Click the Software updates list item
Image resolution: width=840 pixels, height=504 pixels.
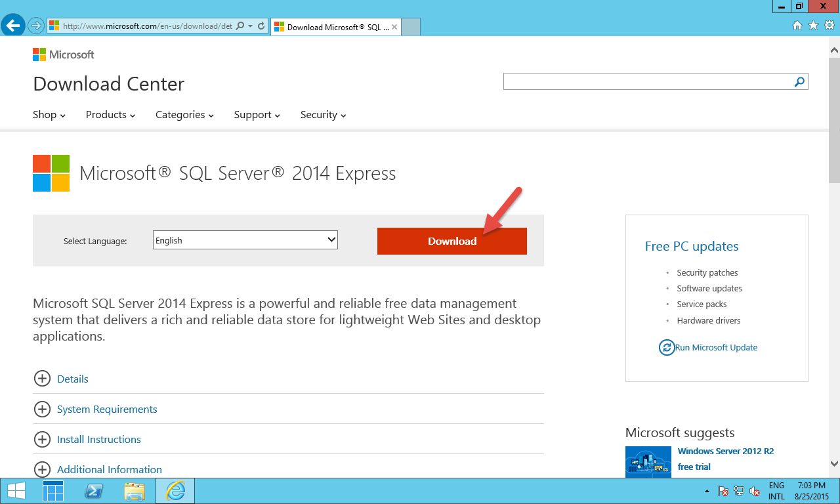pos(709,288)
